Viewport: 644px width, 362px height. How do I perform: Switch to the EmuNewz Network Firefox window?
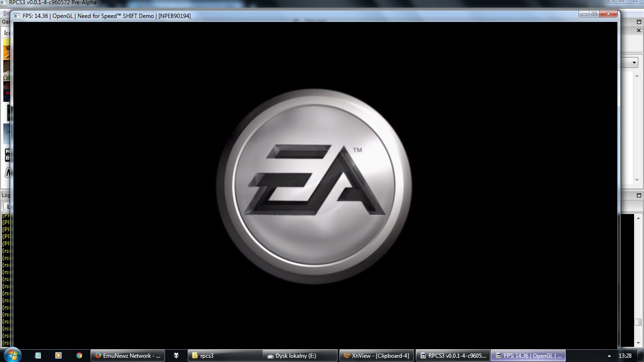coord(128,355)
